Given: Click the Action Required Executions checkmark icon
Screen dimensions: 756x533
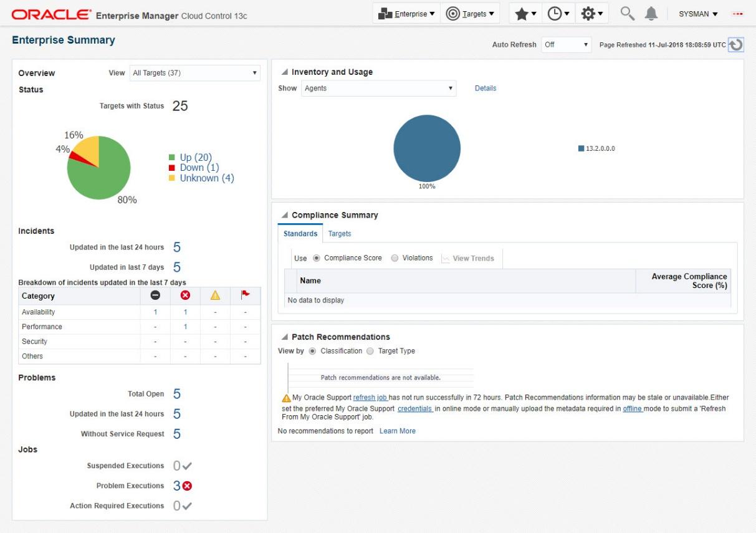Looking at the screenshot, I should coord(186,506).
